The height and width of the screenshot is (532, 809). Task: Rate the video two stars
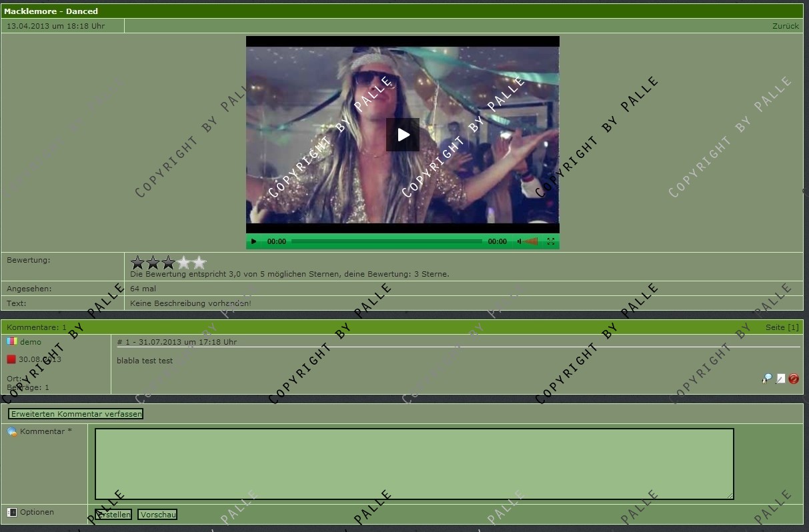click(153, 263)
